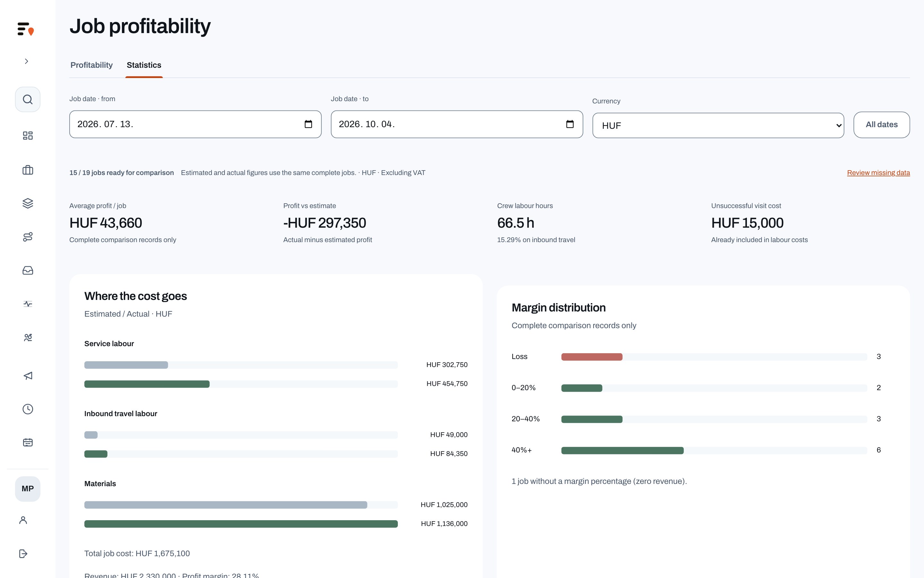Open calendar picker for to date
924x578 pixels.
(570, 124)
